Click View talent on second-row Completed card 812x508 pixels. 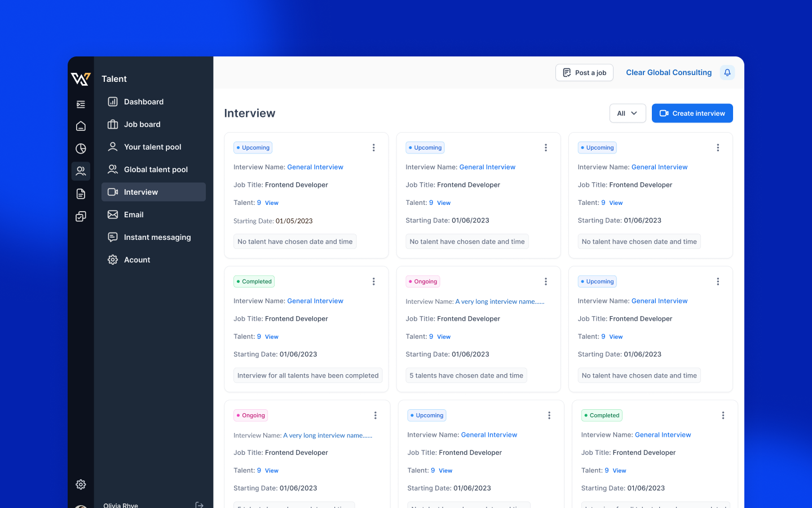272,336
